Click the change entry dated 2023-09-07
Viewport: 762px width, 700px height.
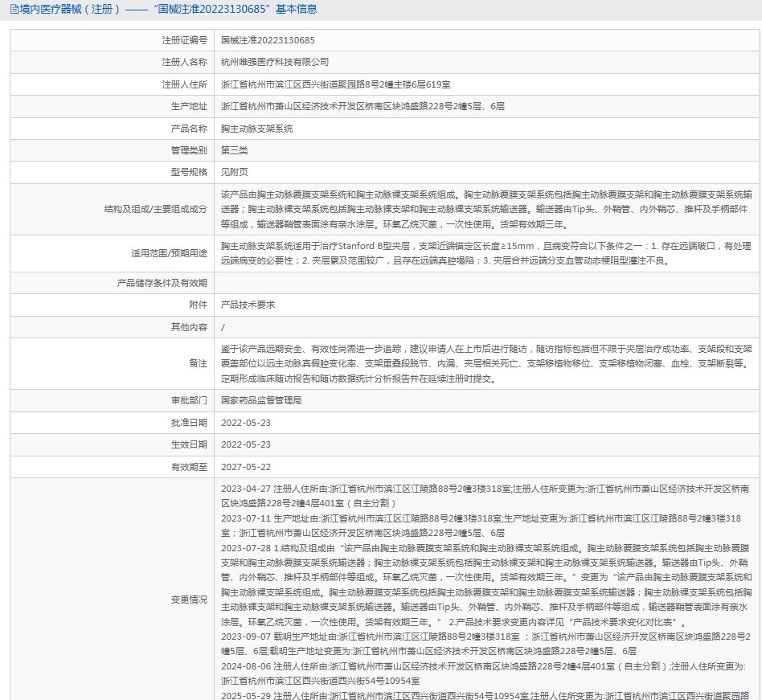[485, 644]
